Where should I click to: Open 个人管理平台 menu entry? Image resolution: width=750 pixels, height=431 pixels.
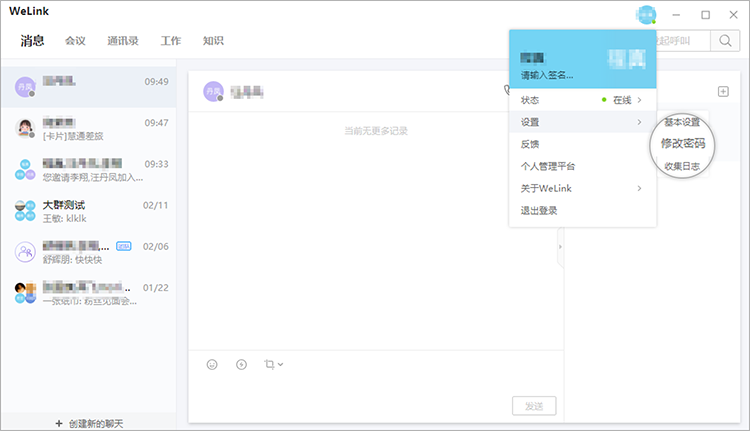[547, 166]
